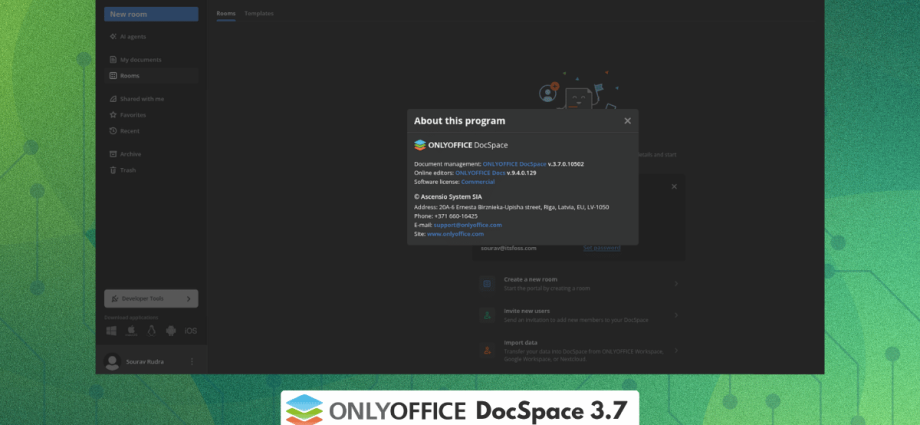Viewport: 920px width, 425px height.
Task: Open Favorites star icon in sidebar
Action: click(x=113, y=115)
